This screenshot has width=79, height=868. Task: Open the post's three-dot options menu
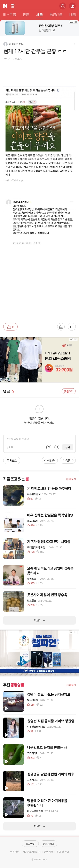pos(75,45)
